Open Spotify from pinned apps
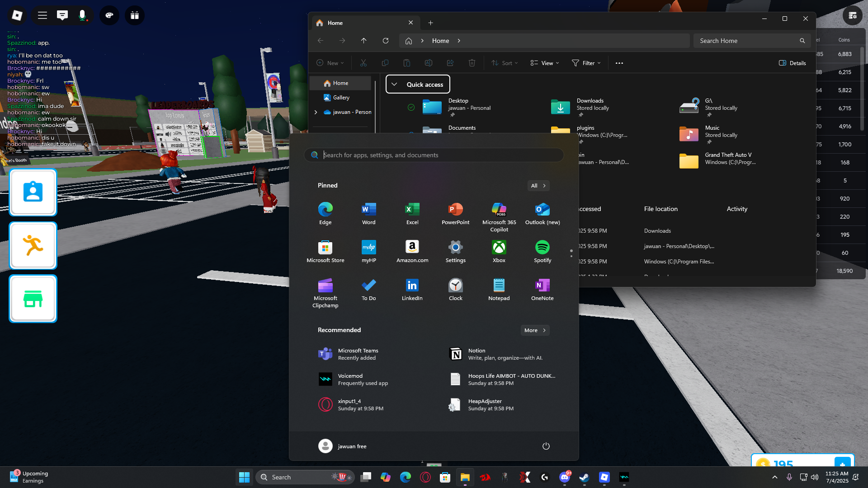This screenshot has height=488, width=868. tap(542, 251)
